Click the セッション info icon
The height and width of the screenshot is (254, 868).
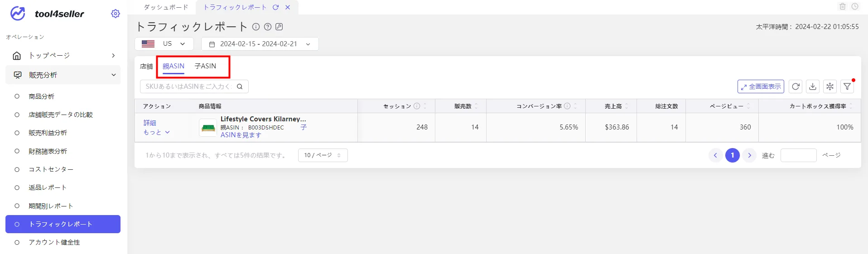click(417, 106)
